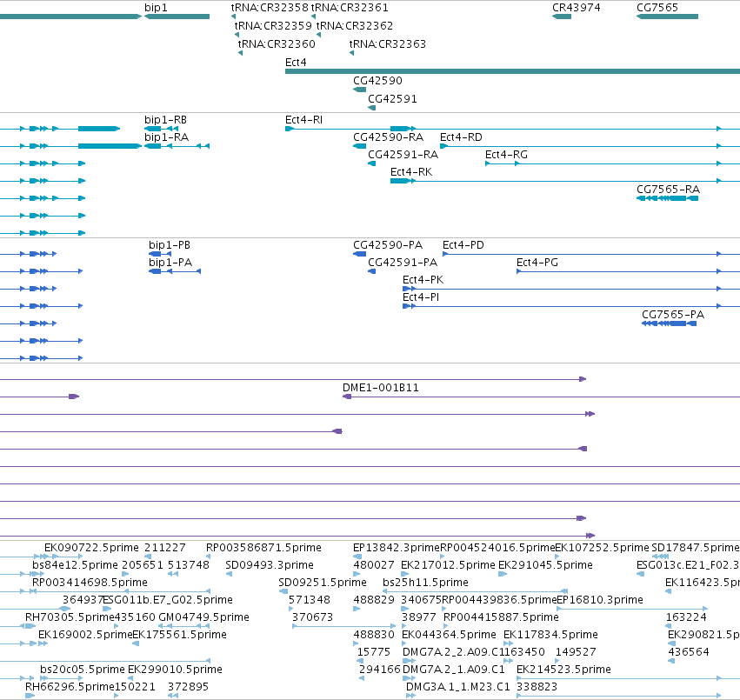
Task: Click the bip1-PB protein label
Action: click(x=170, y=245)
